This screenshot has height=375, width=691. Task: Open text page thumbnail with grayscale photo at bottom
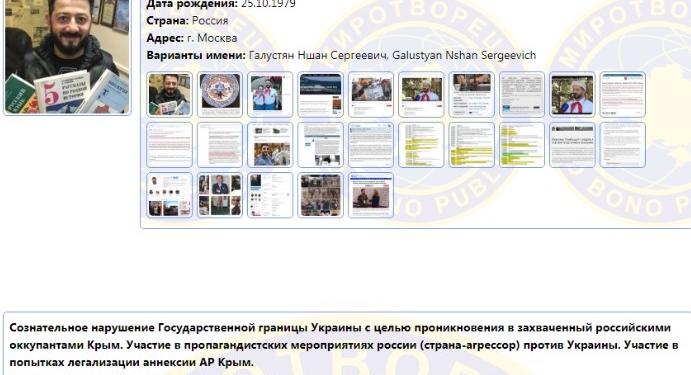click(320, 145)
